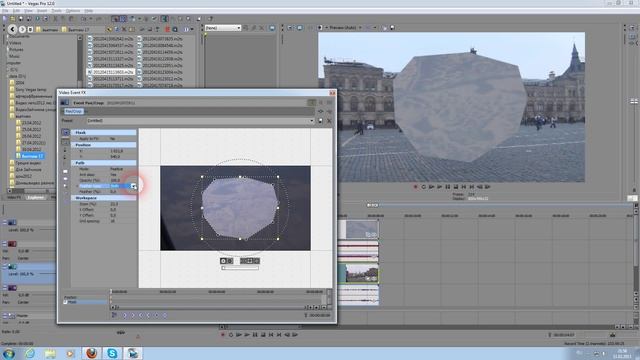
Task: Click the Save project toolbar icon
Action: (x=20, y=19)
